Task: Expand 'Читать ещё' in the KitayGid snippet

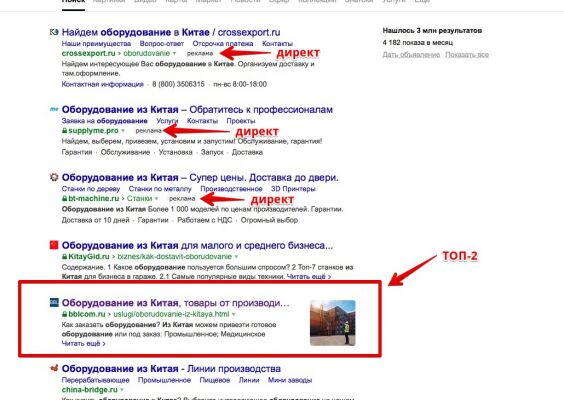Action: [x=309, y=277]
